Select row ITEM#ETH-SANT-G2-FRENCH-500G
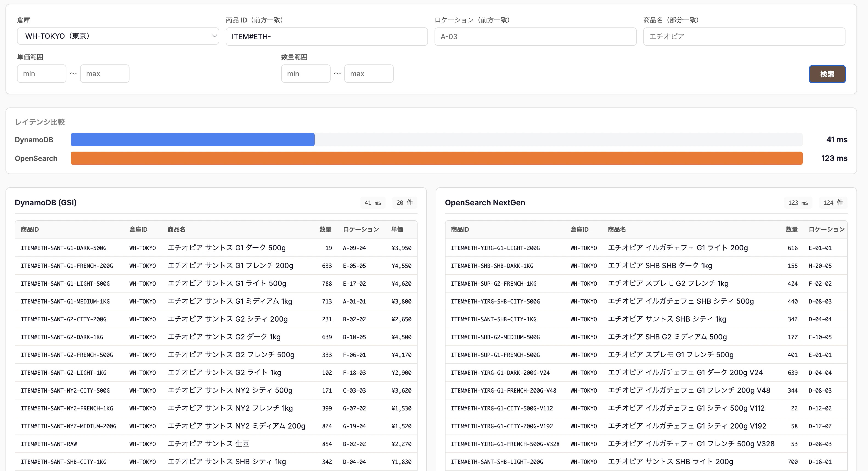Viewport: 868px width, 471px height. 216,355
